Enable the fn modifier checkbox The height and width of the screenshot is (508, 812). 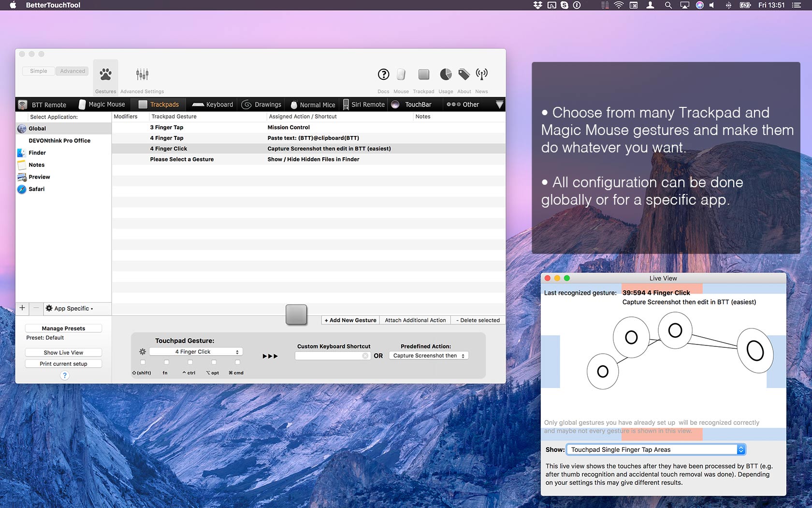166,362
